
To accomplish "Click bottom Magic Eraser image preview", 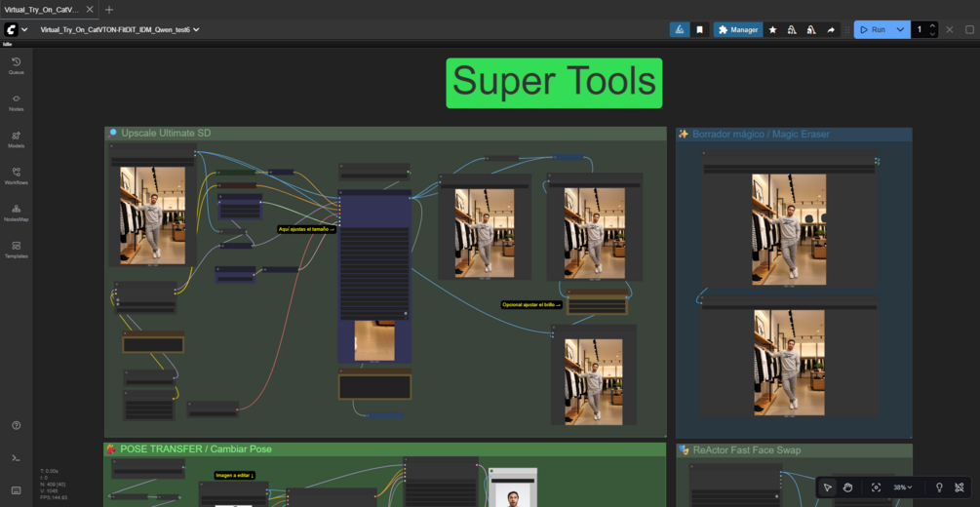I will click(789, 363).
